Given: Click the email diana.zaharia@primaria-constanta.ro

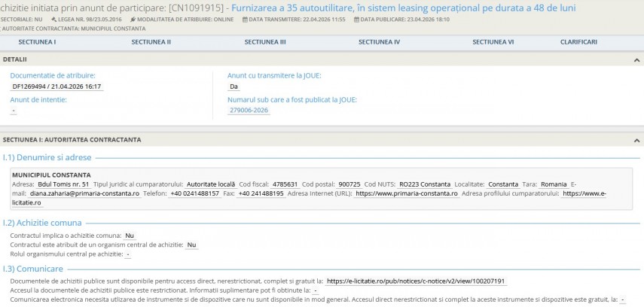Looking at the screenshot, I should [x=84, y=193].
